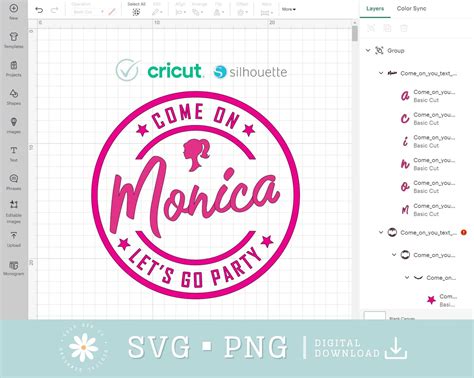Open the Flip dropdown

coord(218,12)
